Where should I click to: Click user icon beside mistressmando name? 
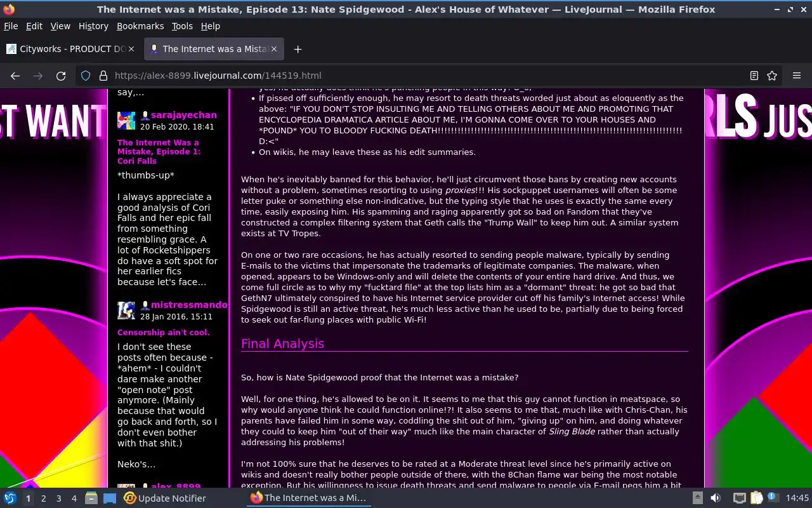tap(145, 305)
